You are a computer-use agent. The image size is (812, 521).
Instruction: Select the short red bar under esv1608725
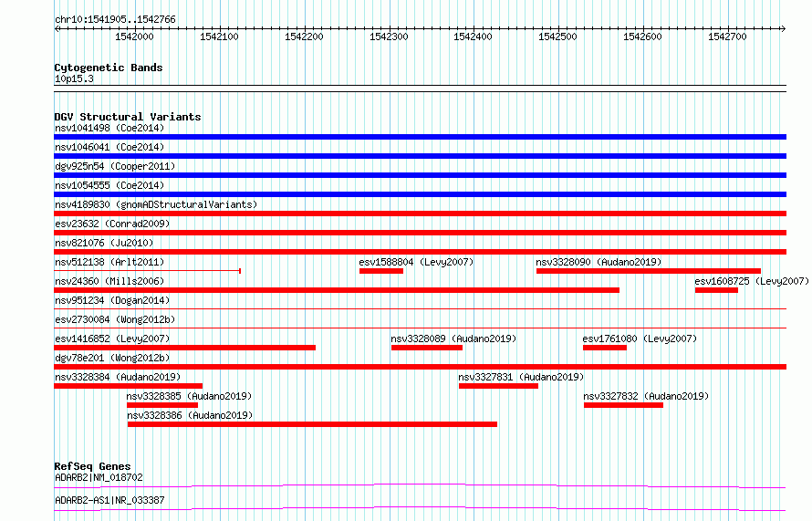716,290
